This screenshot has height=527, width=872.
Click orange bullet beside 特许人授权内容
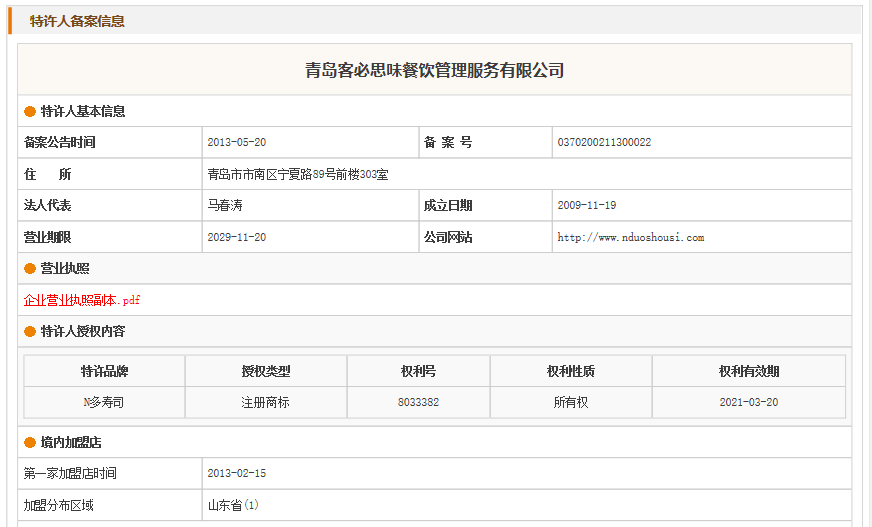pos(30,332)
